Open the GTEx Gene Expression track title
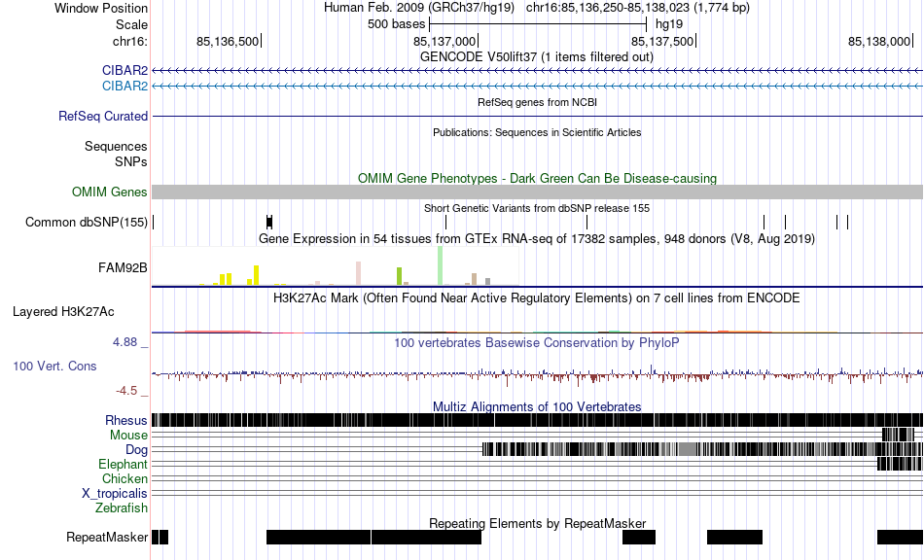The image size is (924, 560). tap(537, 239)
